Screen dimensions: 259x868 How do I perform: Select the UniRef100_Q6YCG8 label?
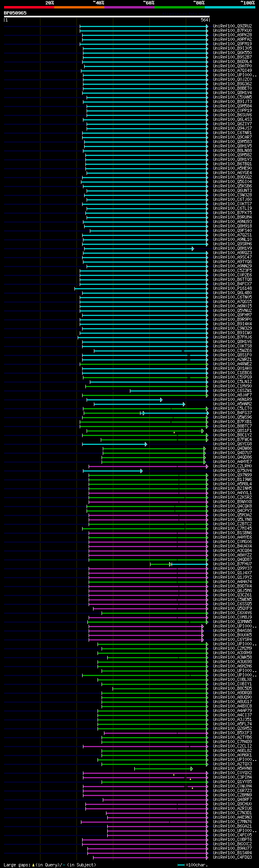tap(232, 444)
